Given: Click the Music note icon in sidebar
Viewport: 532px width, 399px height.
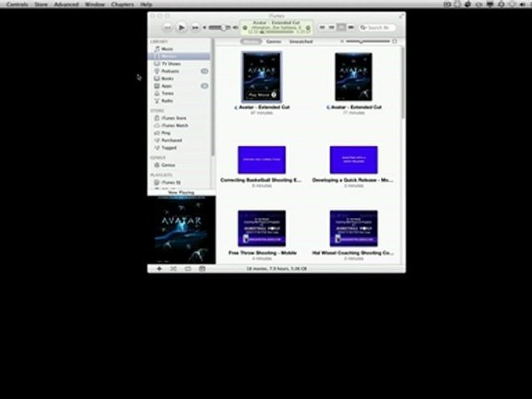Looking at the screenshot, I should click(157, 49).
